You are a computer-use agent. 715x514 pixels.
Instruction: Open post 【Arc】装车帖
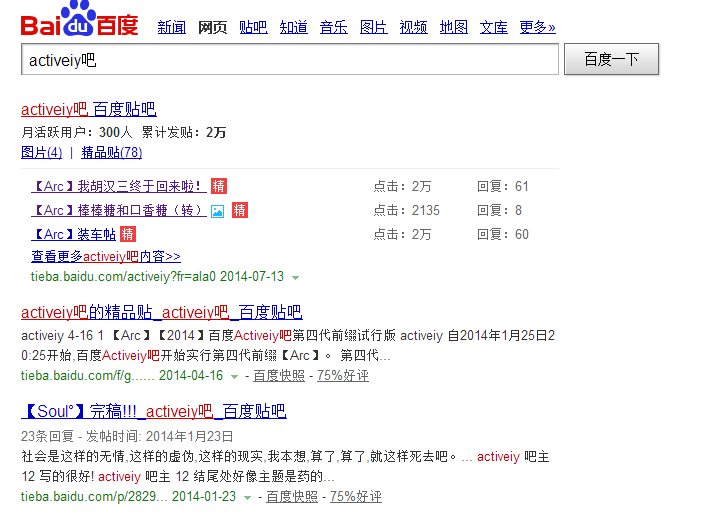[x=73, y=234]
